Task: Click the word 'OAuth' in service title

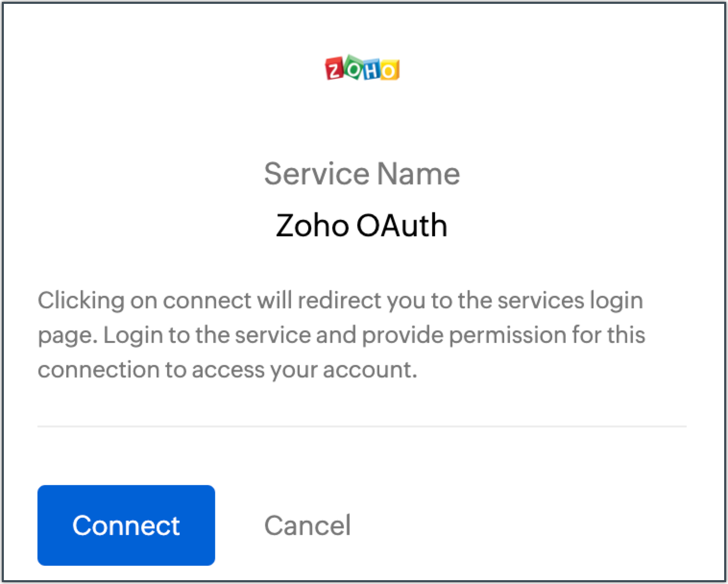Action: coord(401,225)
